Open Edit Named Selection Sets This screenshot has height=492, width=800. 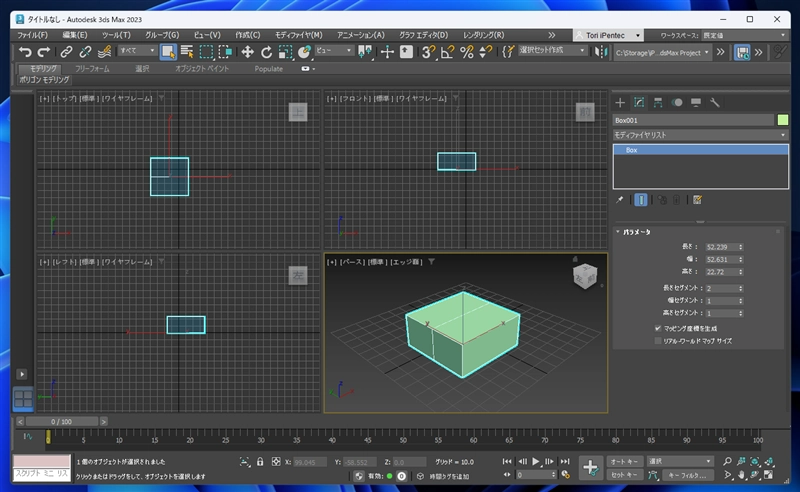tap(508, 52)
